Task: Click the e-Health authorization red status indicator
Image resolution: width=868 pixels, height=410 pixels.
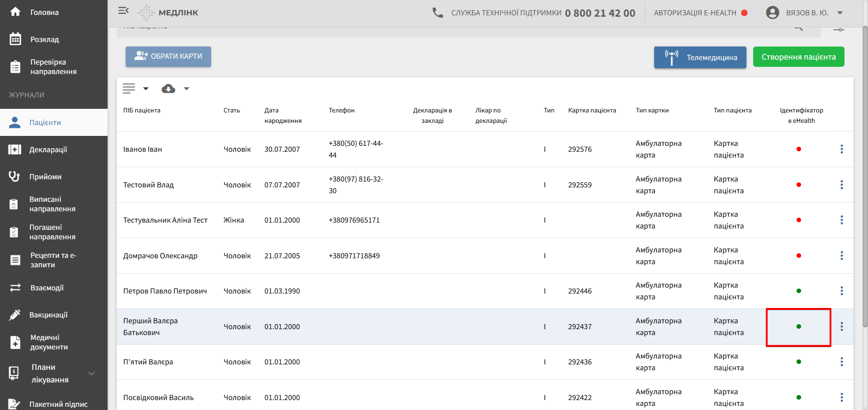Action: click(x=744, y=13)
